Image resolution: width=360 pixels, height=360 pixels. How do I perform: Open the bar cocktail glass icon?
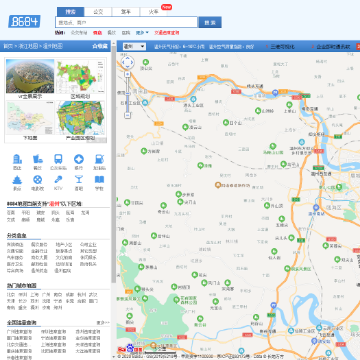pos(79,180)
